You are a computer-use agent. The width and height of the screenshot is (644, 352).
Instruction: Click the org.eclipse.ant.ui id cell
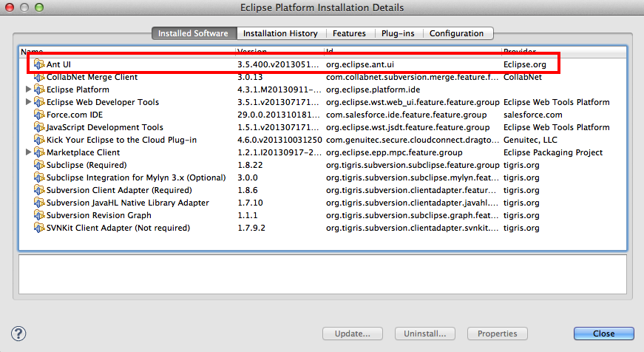(360, 64)
